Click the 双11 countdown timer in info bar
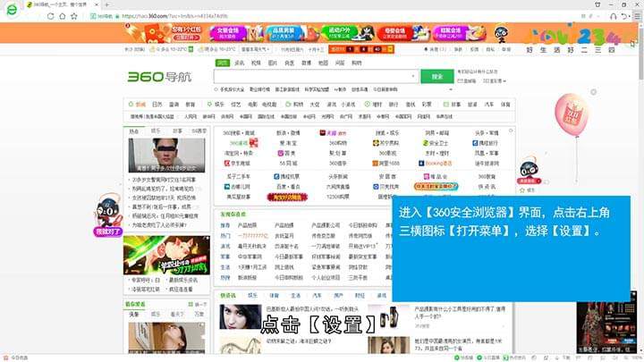This screenshot has height=362, width=644. [361, 49]
